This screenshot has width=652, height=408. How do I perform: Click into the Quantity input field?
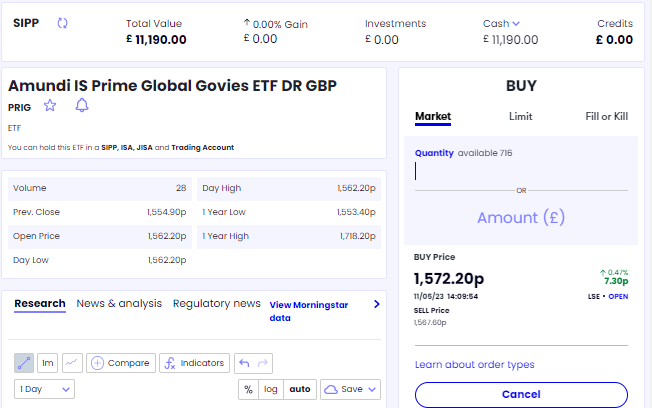pyautogui.click(x=521, y=171)
